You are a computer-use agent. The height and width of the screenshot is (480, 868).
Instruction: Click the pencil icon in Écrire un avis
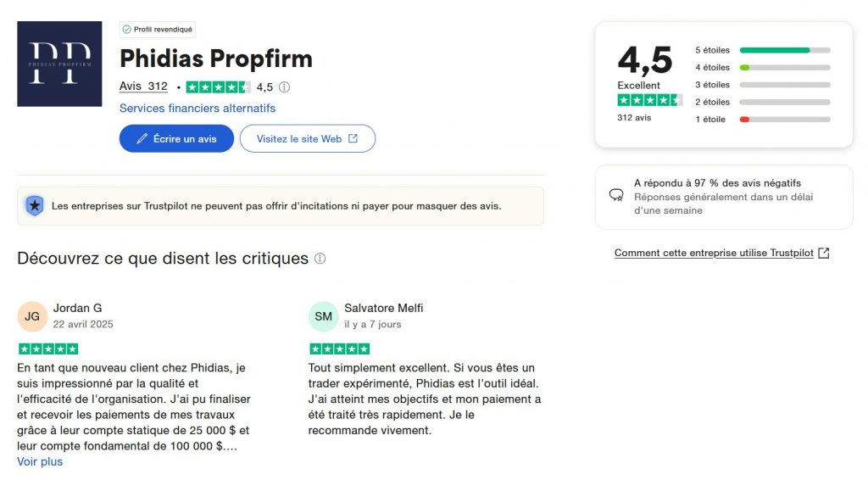tap(142, 138)
